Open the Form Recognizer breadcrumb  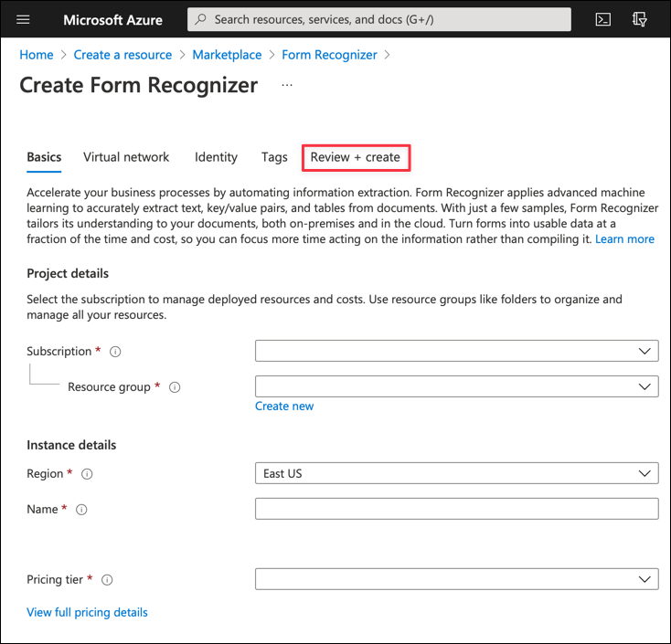329,55
